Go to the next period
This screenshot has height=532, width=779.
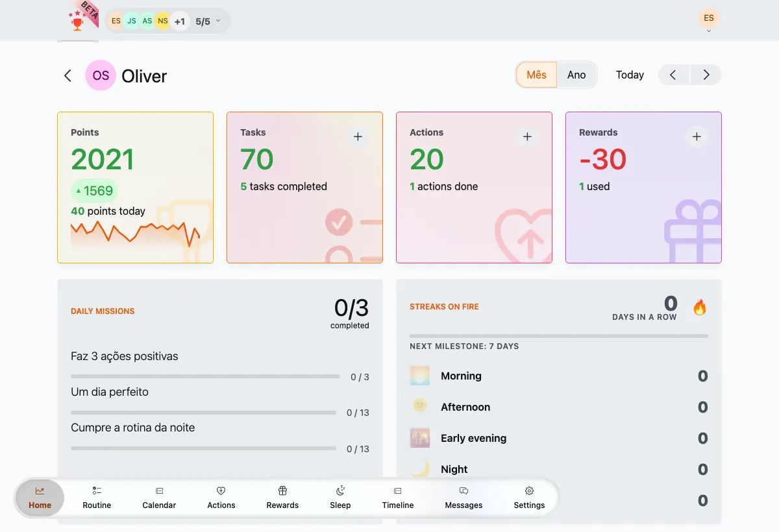coord(706,75)
